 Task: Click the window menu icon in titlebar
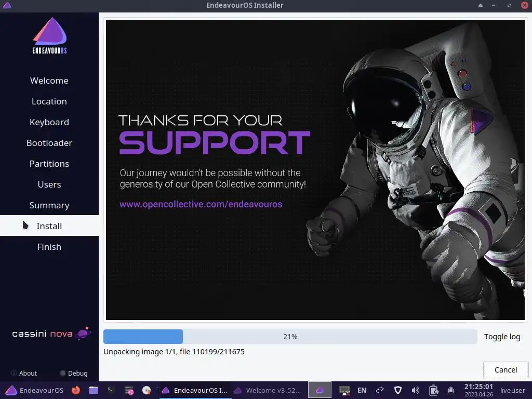tap(6, 5)
